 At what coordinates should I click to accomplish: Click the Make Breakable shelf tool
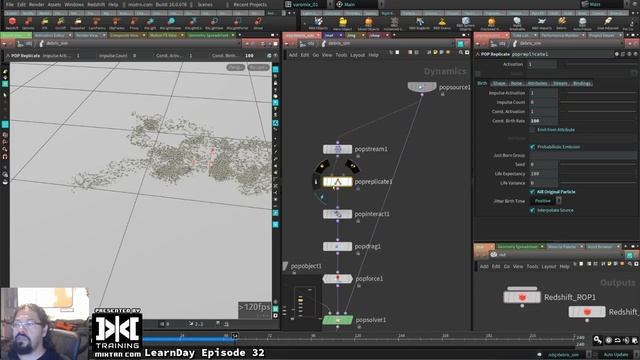coord(517,23)
